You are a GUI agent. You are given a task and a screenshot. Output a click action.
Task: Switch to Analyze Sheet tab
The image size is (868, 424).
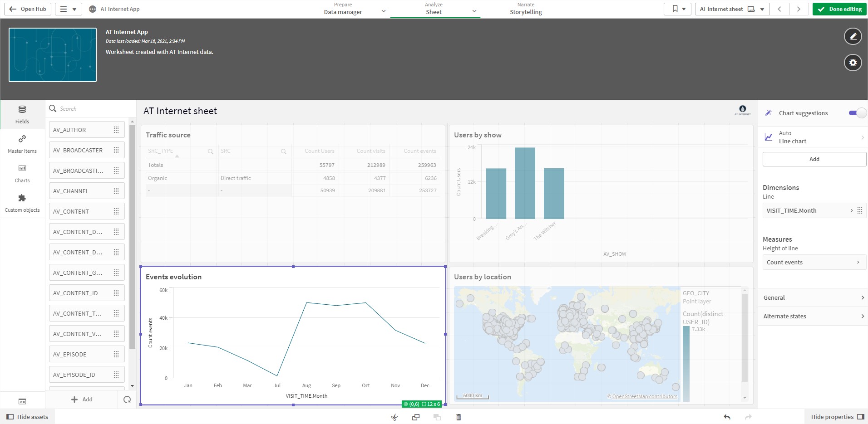pos(434,9)
